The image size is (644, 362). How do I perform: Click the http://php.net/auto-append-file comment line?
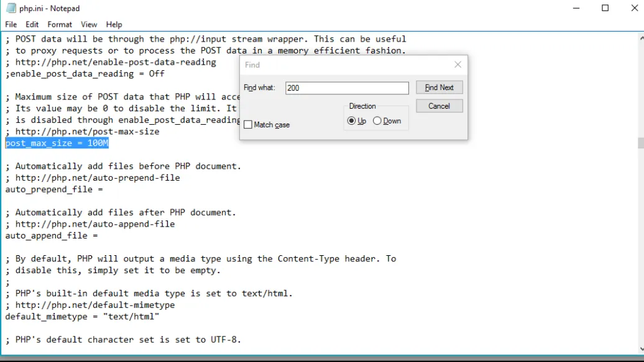[x=90, y=224]
